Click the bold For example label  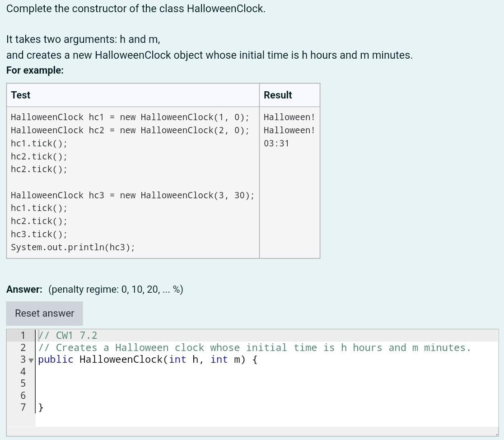pyautogui.click(x=35, y=70)
